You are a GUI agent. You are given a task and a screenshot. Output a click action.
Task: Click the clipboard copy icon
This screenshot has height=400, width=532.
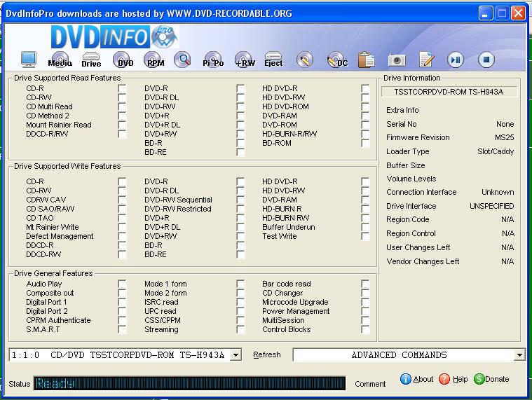366,60
